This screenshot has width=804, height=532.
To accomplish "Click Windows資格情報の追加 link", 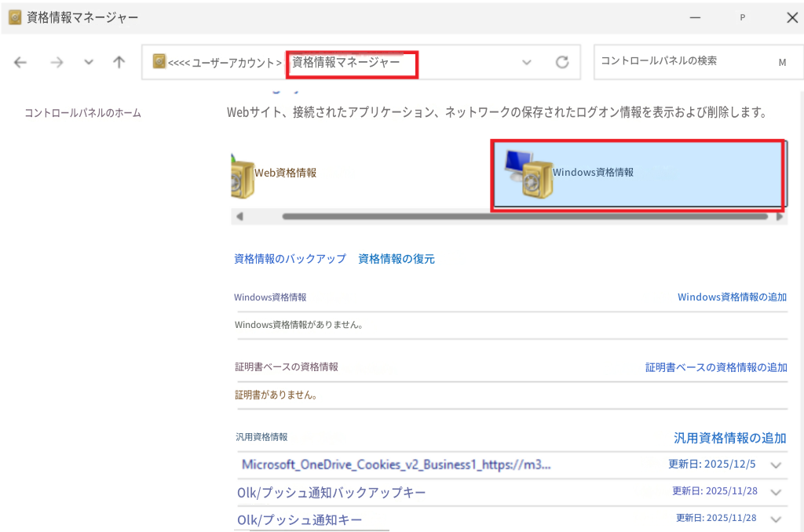I will point(733,297).
